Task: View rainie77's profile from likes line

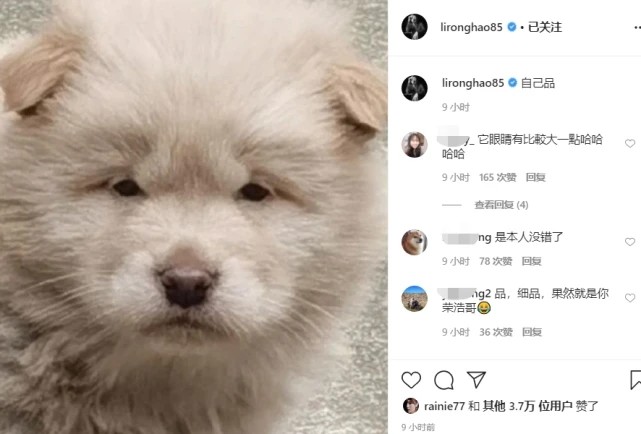Action: pos(444,406)
